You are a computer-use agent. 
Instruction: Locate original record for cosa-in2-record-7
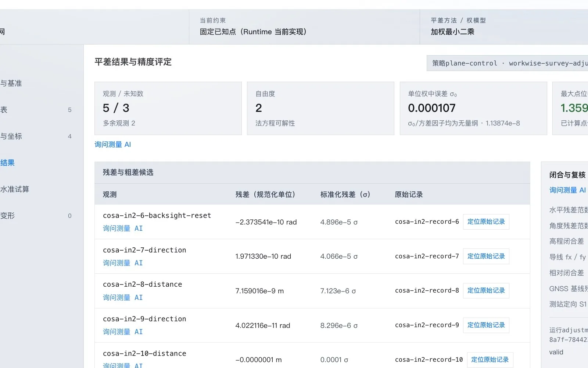pos(486,256)
